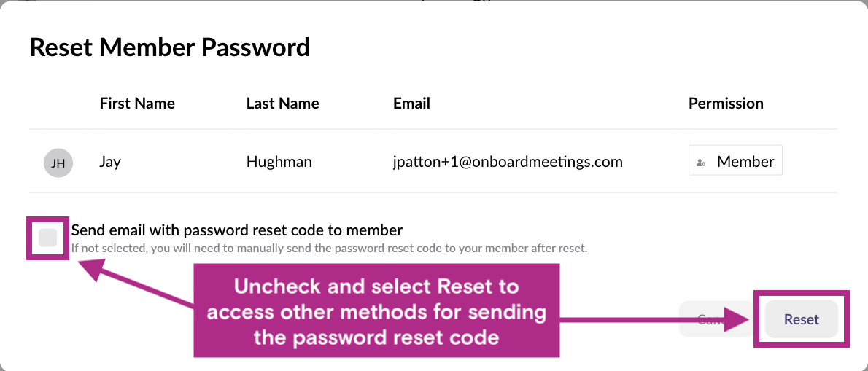Screen dimensions: 868x371
Task: Click the purple "Uncheck and select Reset" callout
Action: [x=376, y=311]
